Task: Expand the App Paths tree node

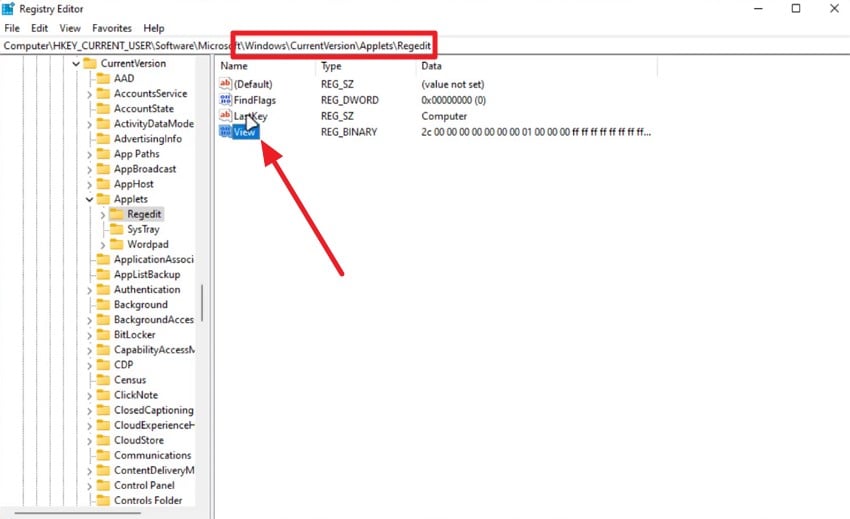Action: click(89, 155)
